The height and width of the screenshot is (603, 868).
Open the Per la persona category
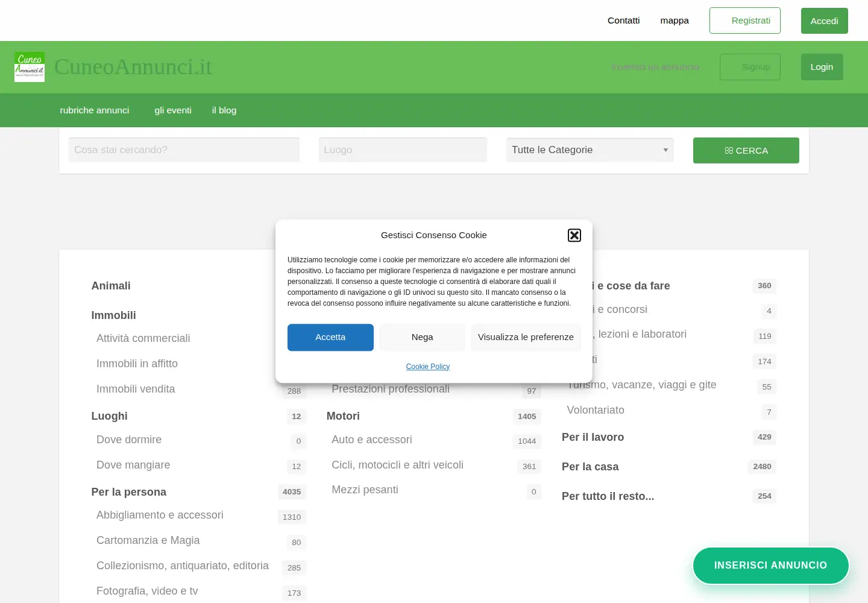(129, 492)
